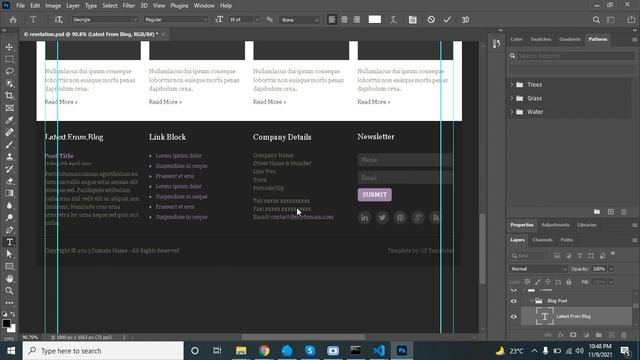The width and height of the screenshot is (640, 360).
Task: Toggle lock all for layer
Action: coord(569,282)
